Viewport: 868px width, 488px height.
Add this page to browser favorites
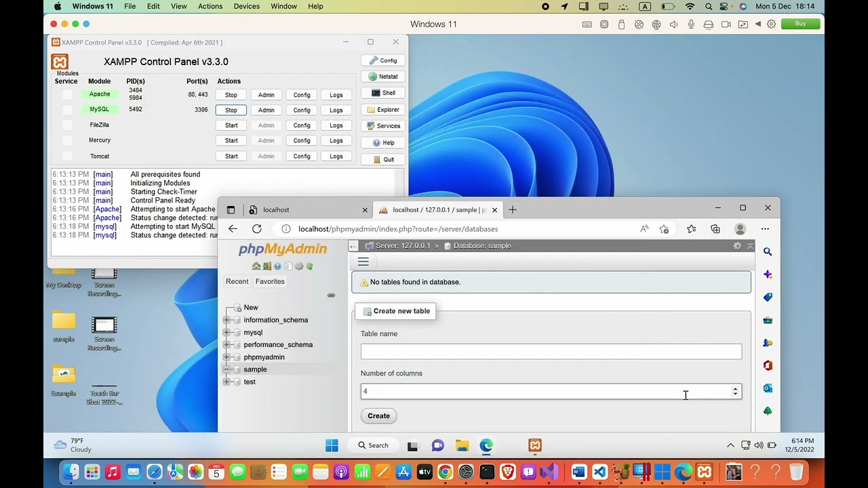664,229
